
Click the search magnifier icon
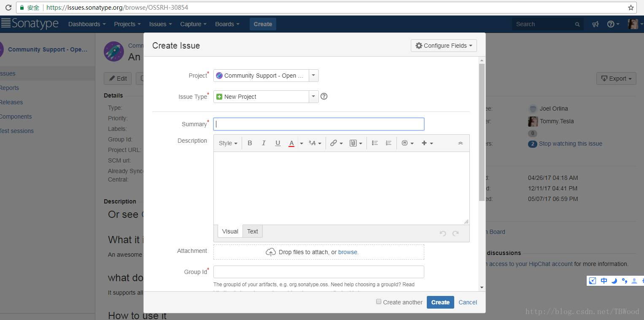pos(577,24)
